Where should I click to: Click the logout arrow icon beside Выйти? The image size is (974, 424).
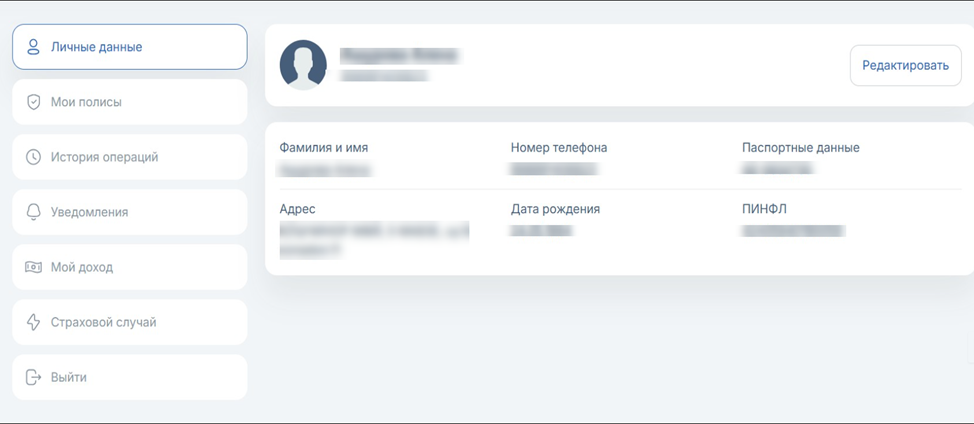click(33, 377)
